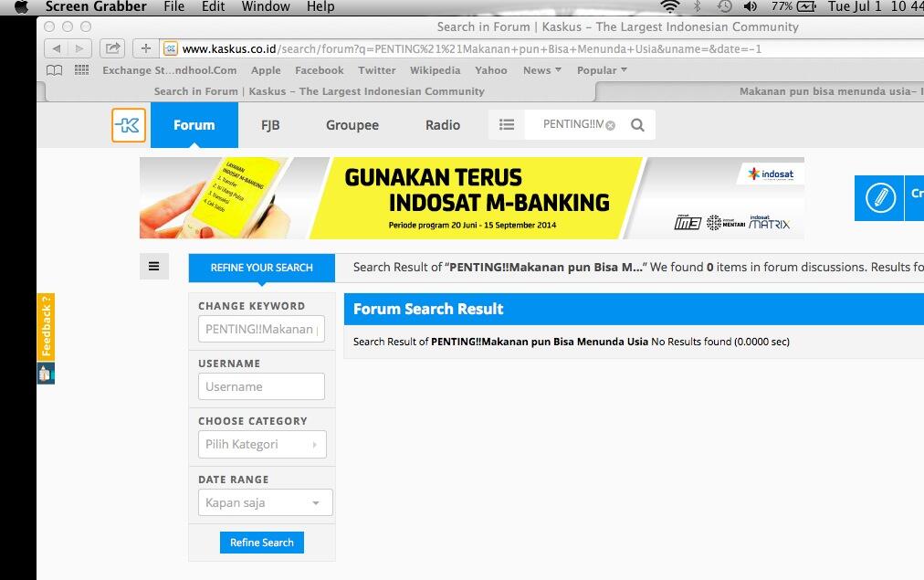The width and height of the screenshot is (924, 580).
Task: Show Top Sites grid icon
Action: point(82,70)
